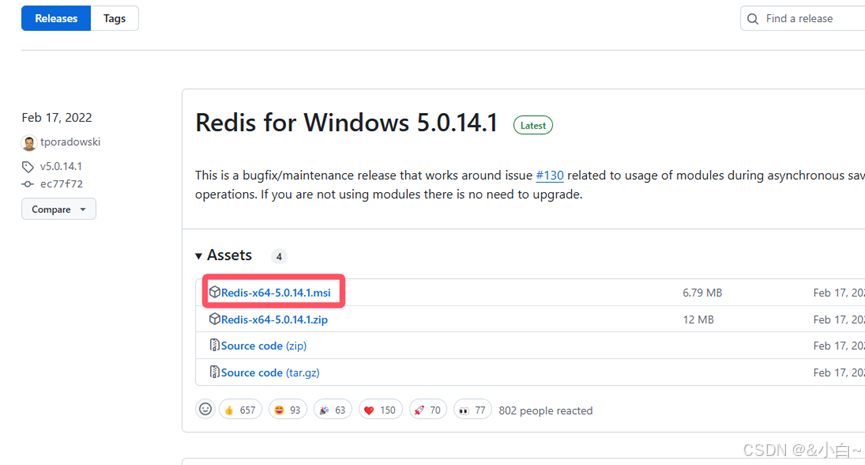This screenshot has height=465, width=865.
Task: Click the commit icon beside ec77f72
Action: point(28,184)
